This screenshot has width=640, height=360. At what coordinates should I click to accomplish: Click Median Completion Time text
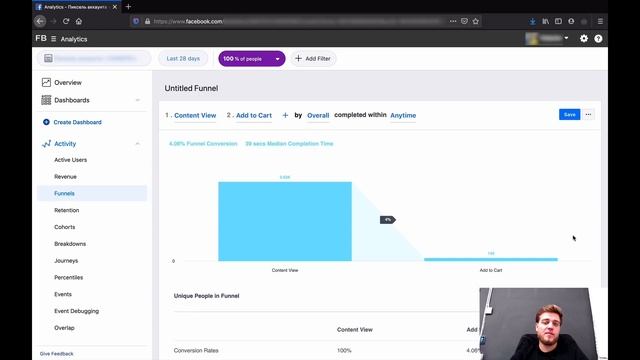click(289, 144)
